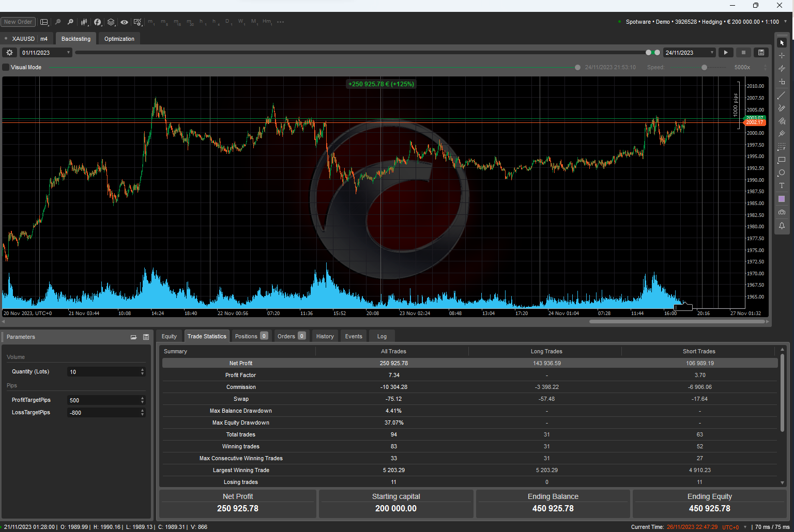Open the candlestick chart type selector
The image size is (794, 532).
pos(84,22)
